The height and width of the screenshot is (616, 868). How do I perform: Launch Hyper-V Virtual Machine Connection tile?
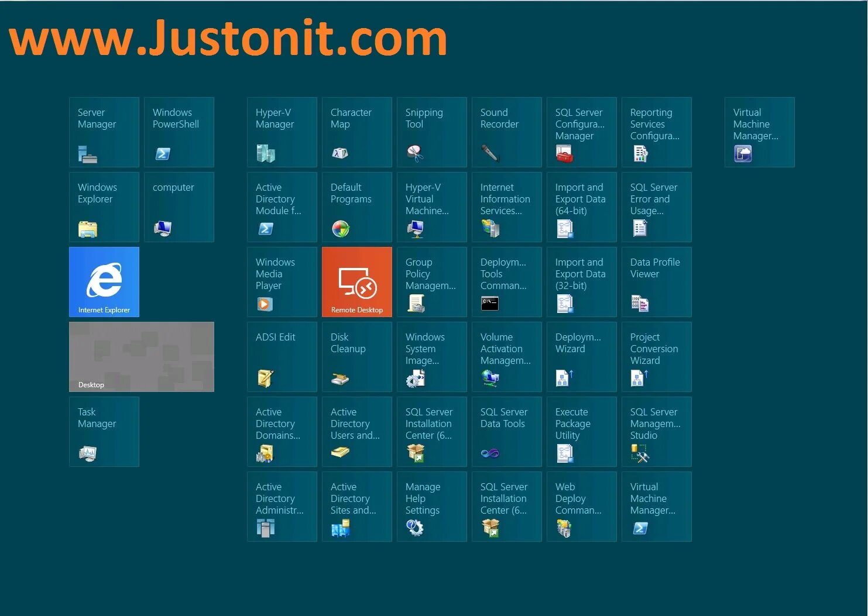[x=432, y=207]
